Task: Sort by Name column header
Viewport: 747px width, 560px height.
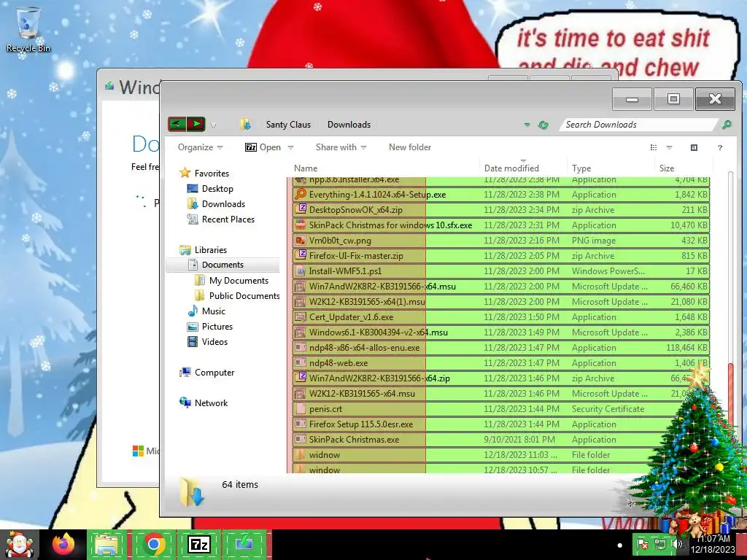Action: pyautogui.click(x=384, y=168)
